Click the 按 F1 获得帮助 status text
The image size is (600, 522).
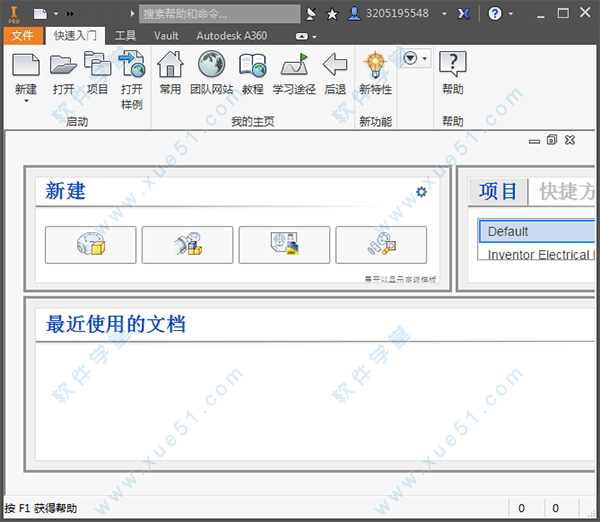click(x=41, y=509)
